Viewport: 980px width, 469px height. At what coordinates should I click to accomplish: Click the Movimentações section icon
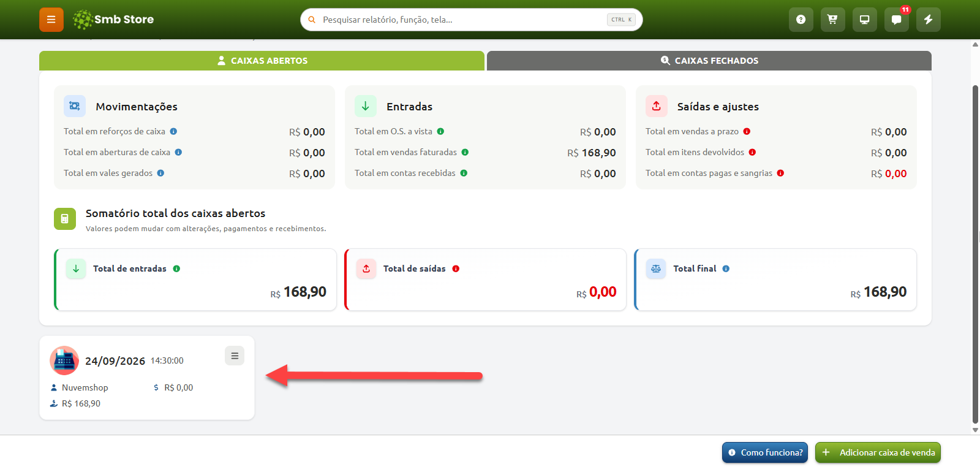click(75, 106)
